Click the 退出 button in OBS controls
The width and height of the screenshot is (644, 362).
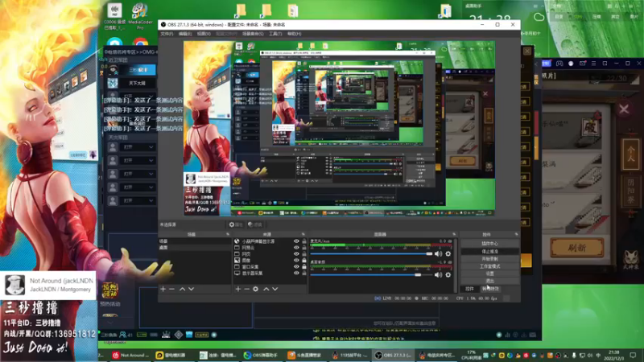tap(489, 281)
